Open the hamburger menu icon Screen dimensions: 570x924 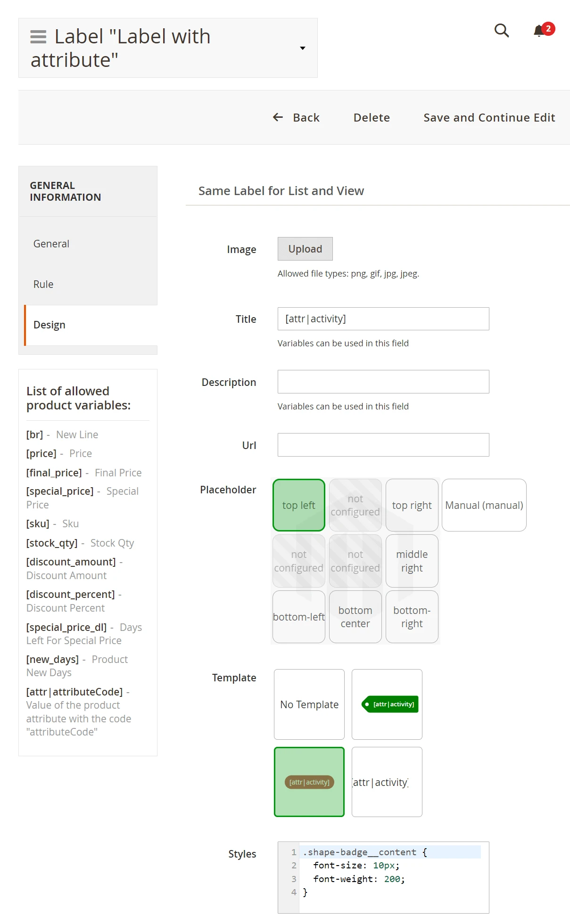tap(38, 37)
